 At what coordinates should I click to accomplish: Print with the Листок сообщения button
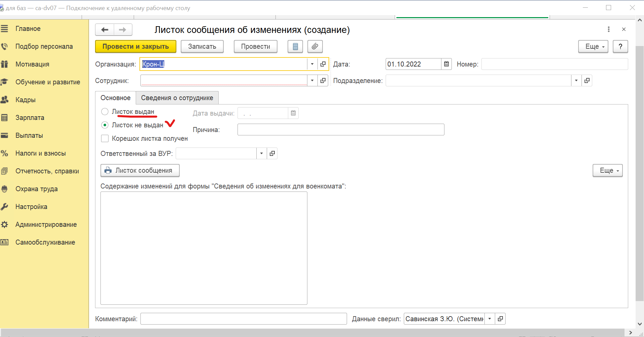pos(140,170)
